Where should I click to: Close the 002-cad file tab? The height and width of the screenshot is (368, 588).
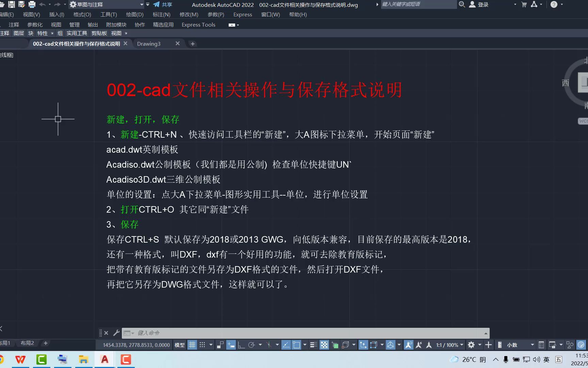(x=126, y=44)
